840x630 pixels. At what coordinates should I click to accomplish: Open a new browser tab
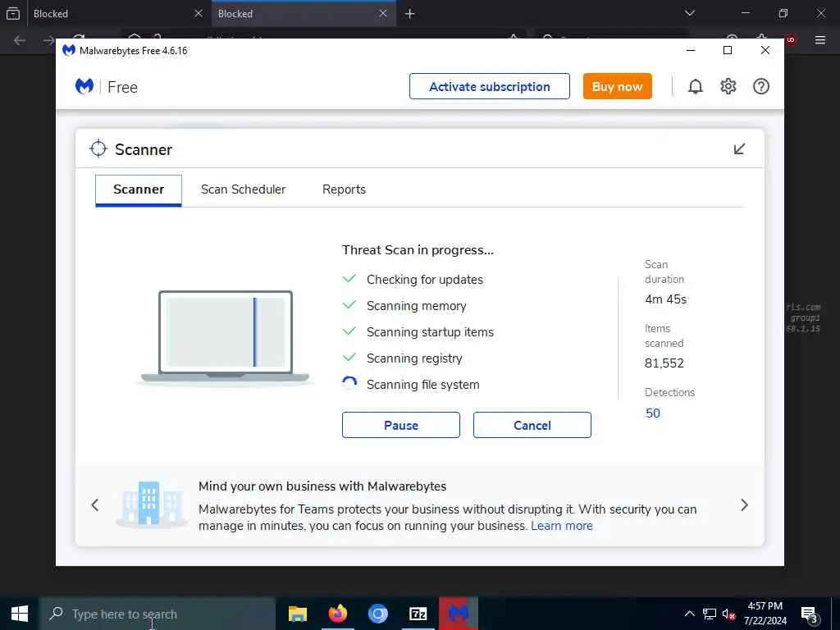pyautogui.click(x=410, y=13)
